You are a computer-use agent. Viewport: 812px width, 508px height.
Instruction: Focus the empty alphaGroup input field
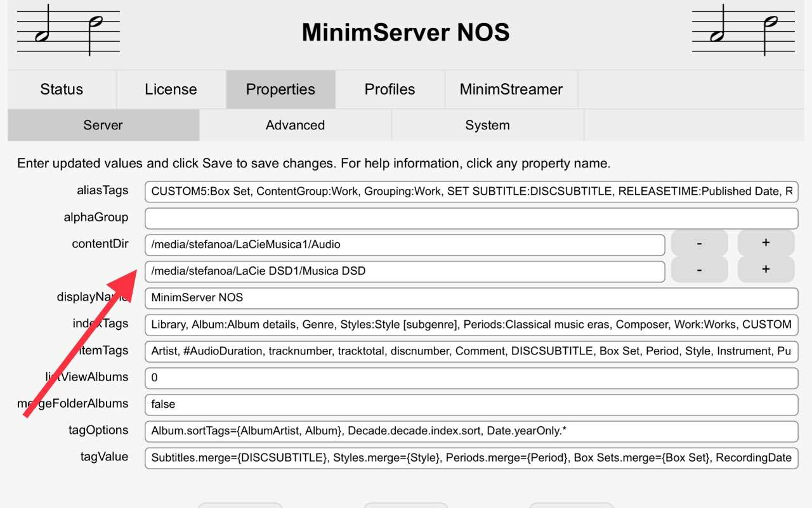point(471,218)
